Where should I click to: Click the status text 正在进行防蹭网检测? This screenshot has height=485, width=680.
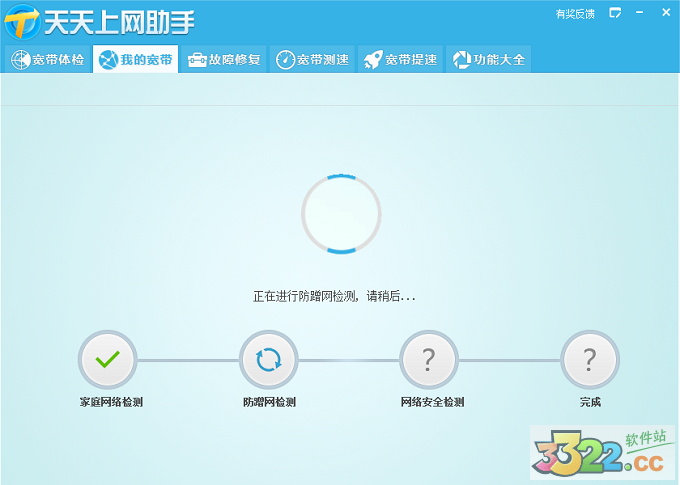[305, 296]
